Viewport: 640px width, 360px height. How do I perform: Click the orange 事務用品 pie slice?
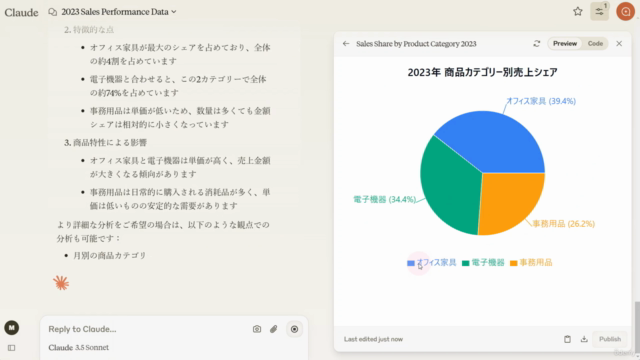pyautogui.click(x=510, y=202)
